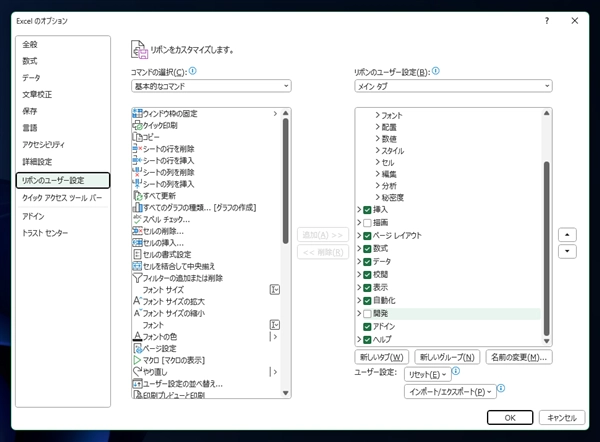This screenshot has height=442, width=600.
Task: Uncheck the 表示 tab checkbox
Action: pyautogui.click(x=367, y=288)
